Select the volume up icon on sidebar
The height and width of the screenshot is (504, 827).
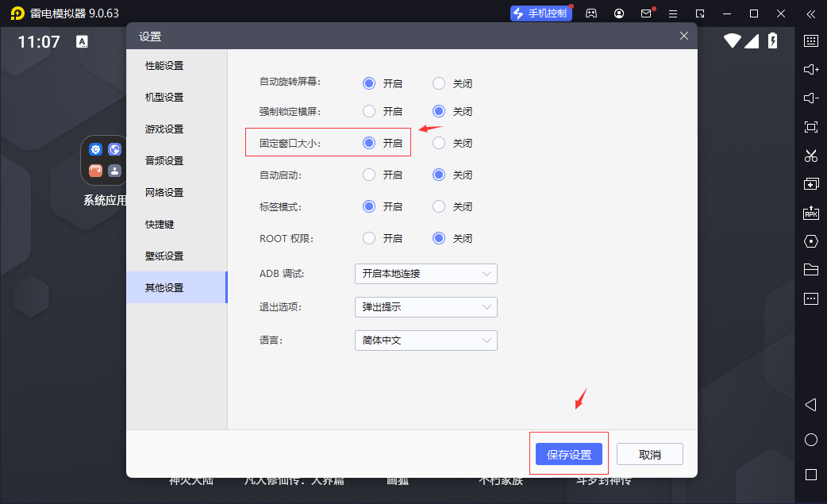(811, 69)
